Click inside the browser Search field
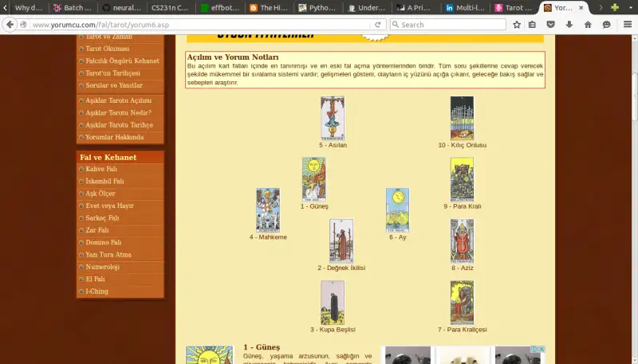 451,25
